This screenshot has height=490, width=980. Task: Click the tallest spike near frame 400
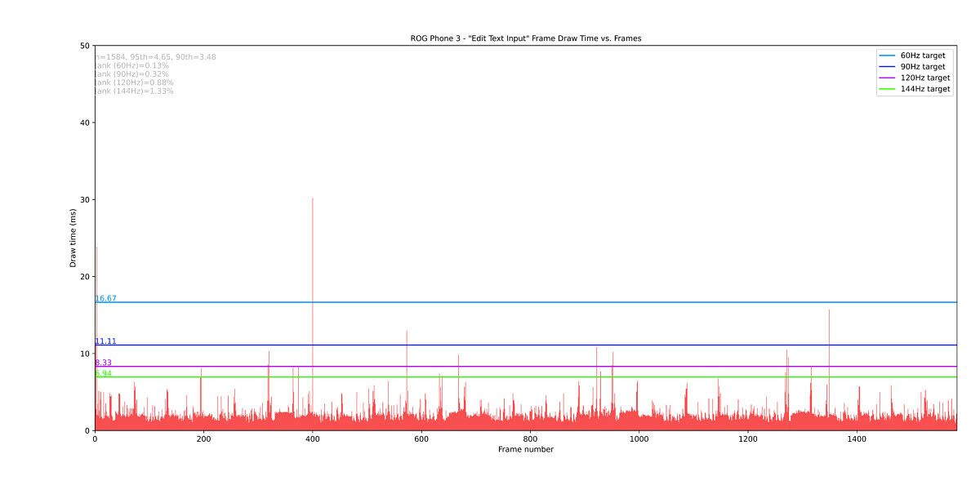(x=312, y=199)
